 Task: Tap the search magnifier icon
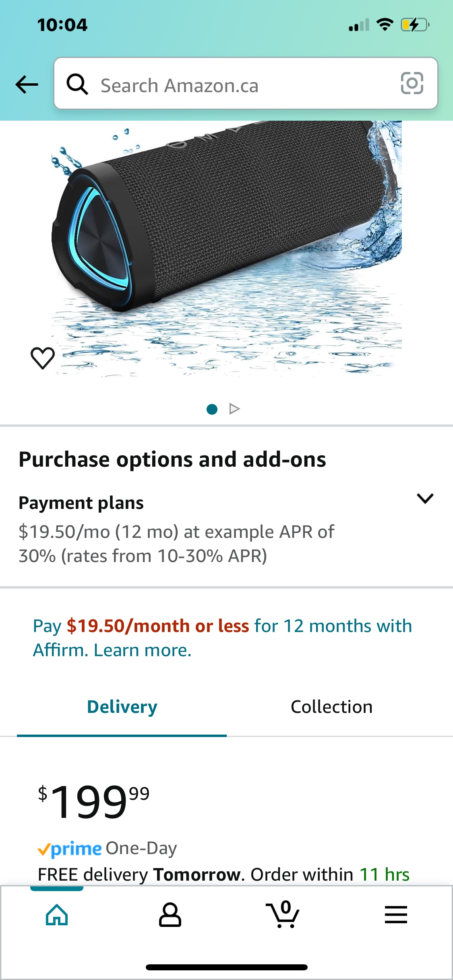coord(77,84)
